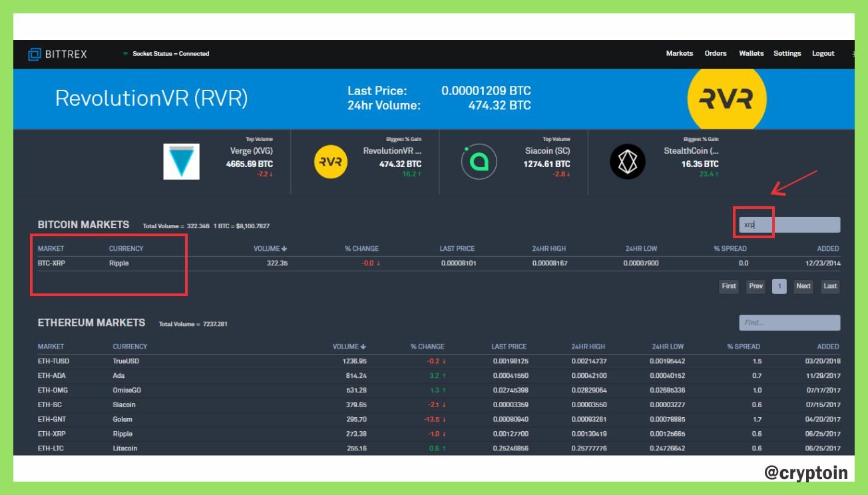Click added date 12/23/2014
This screenshot has height=495, width=868.
822,263
